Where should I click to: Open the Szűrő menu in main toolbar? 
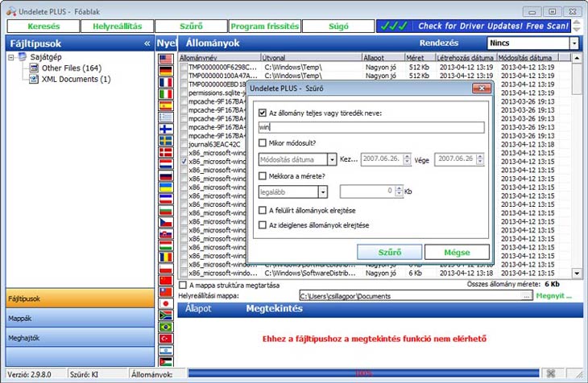191,27
